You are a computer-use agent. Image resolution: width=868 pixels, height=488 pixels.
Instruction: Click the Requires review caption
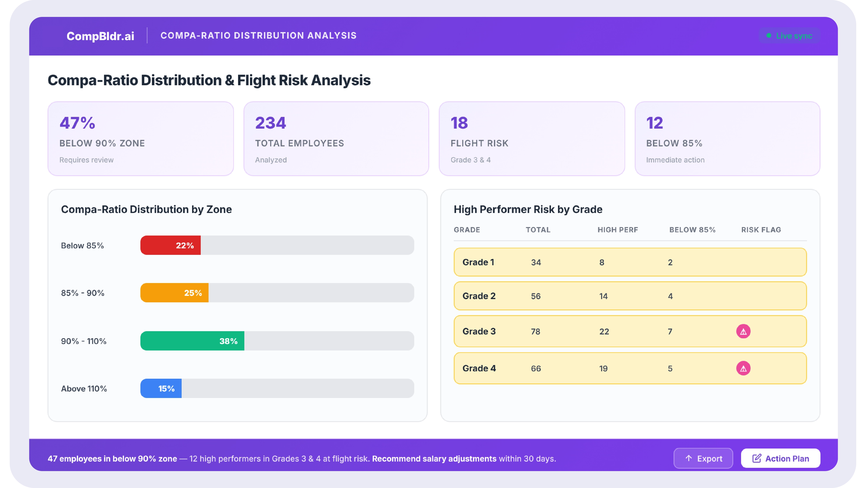click(x=86, y=160)
